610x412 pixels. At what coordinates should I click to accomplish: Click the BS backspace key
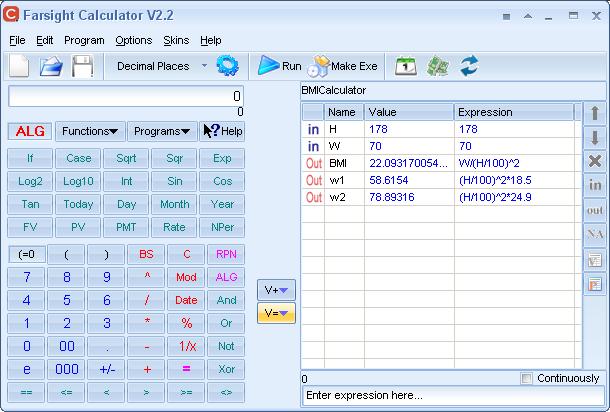tap(146, 254)
